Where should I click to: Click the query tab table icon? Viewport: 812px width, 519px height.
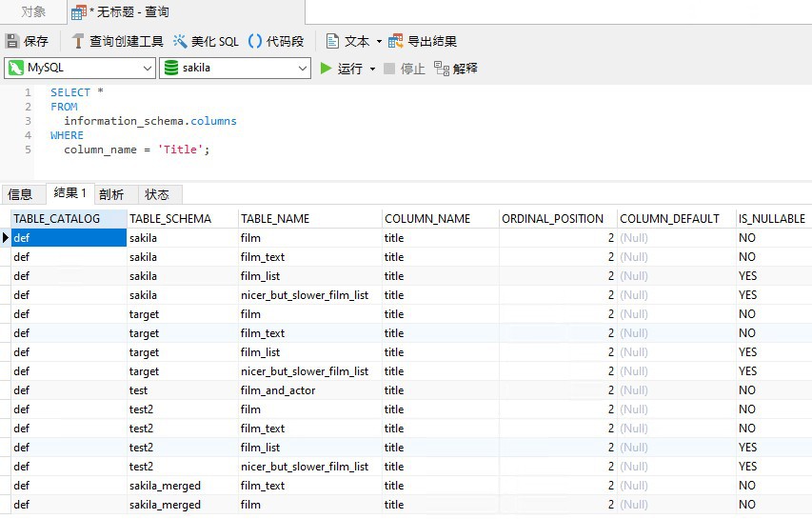[79, 12]
